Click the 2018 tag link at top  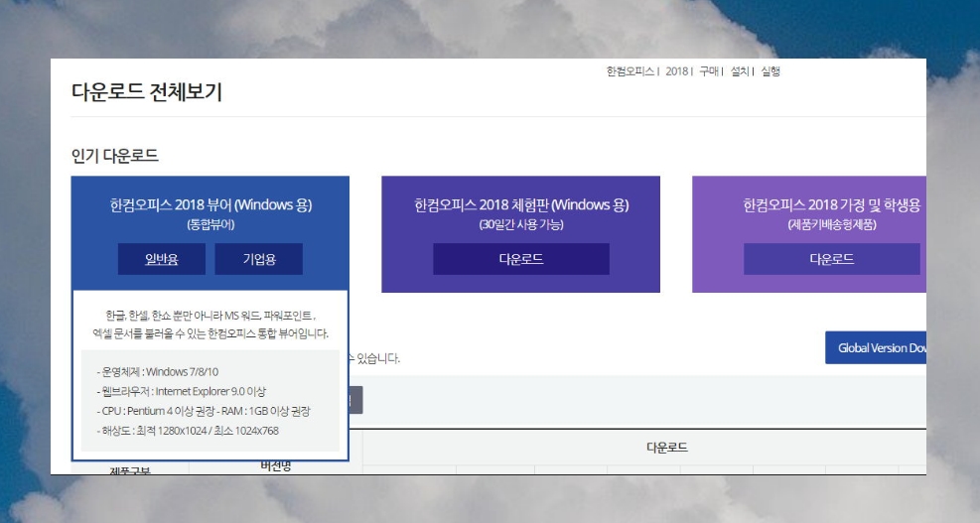tap(676, 71)
